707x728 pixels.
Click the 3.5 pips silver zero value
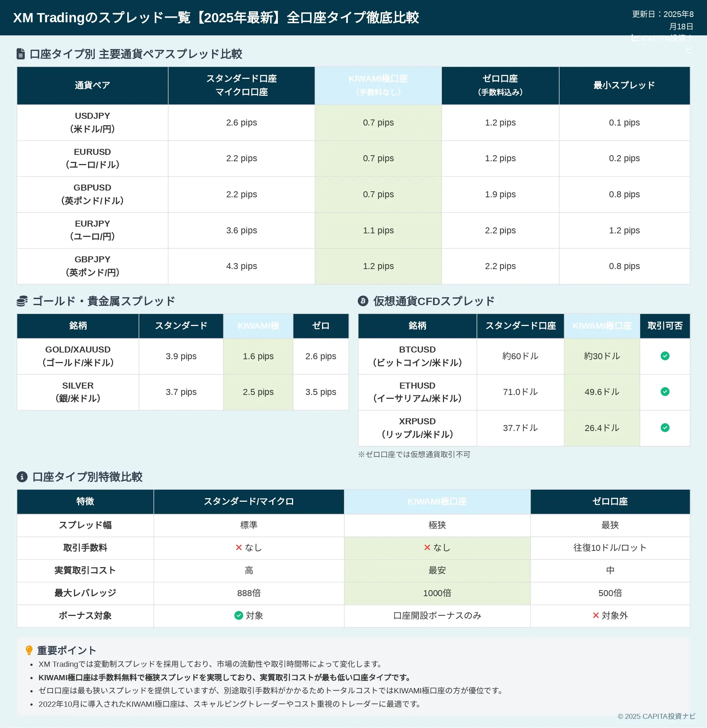(321, 392)
